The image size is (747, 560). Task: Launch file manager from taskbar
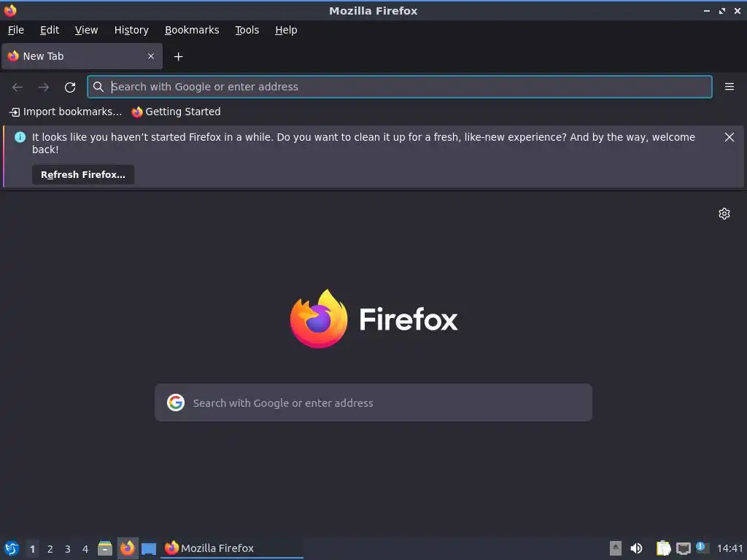[105, 548]
